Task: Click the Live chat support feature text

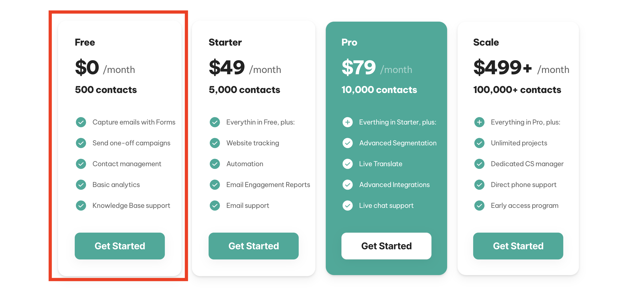Action: [386, 206]
